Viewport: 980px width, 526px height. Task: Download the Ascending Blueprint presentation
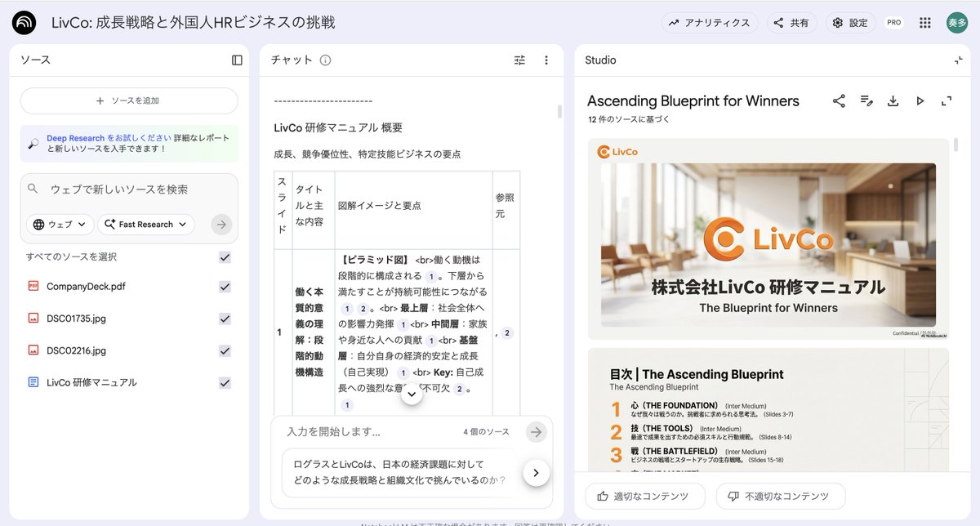point(893,100)
